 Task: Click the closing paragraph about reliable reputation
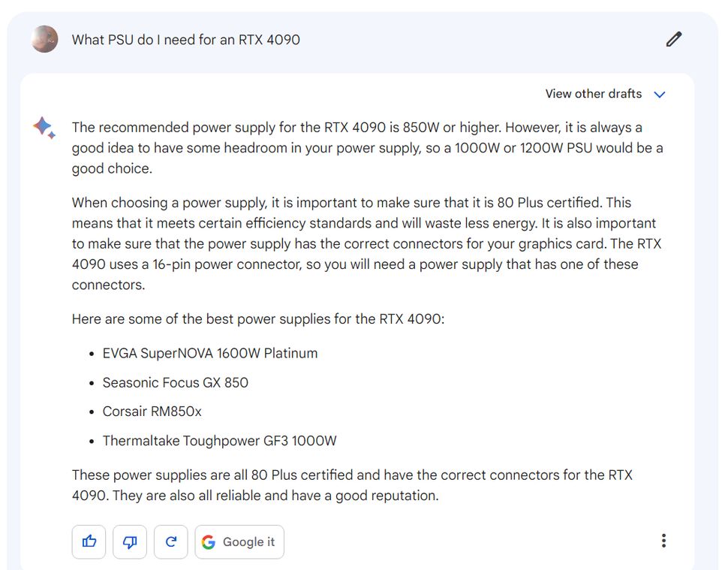tap(352, 485)
